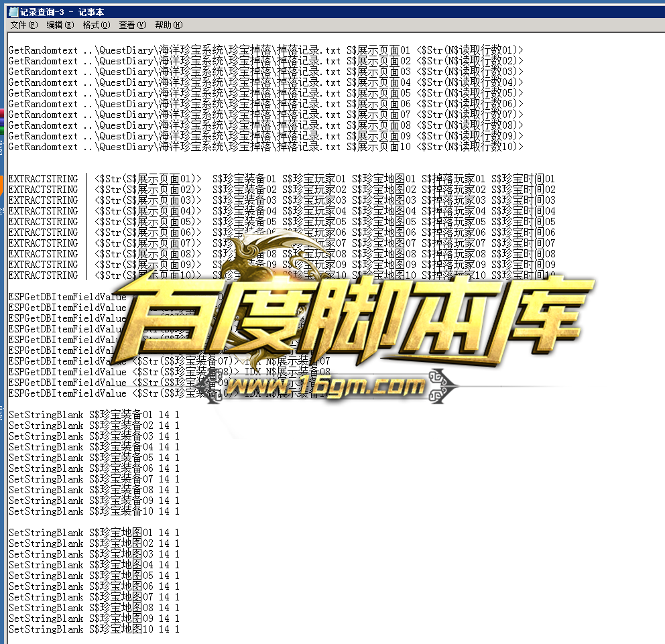Image resolution: width=665 pixels, height=644 pixels.
Task: Click the GetRandomtext line with S$展示页面10
Action: (266, 147)
